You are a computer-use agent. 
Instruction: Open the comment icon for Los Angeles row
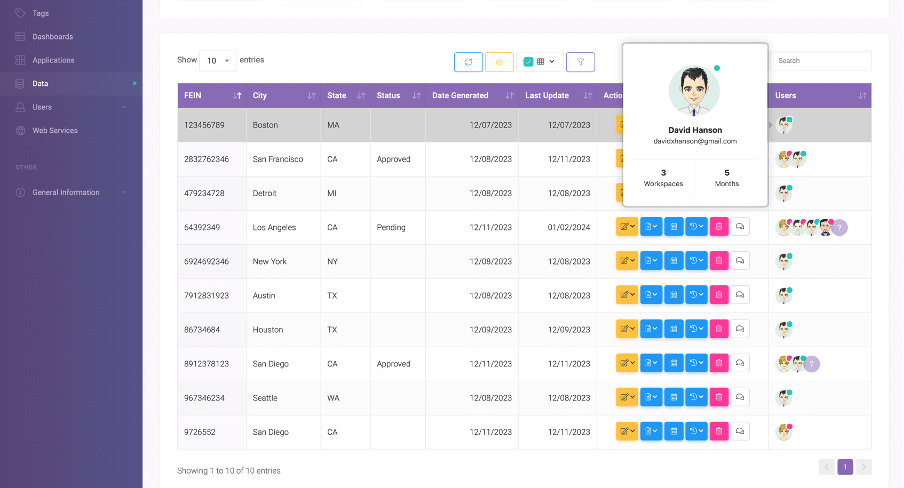coord(740,227)
